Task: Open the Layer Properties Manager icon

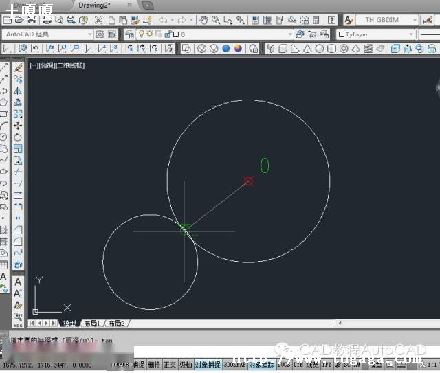Action: [x=130, y=34]
